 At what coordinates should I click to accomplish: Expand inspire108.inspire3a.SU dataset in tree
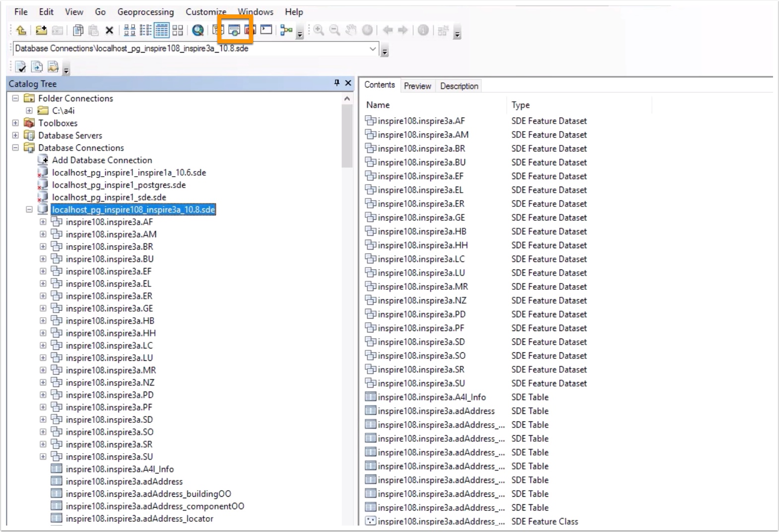point(43,457)
